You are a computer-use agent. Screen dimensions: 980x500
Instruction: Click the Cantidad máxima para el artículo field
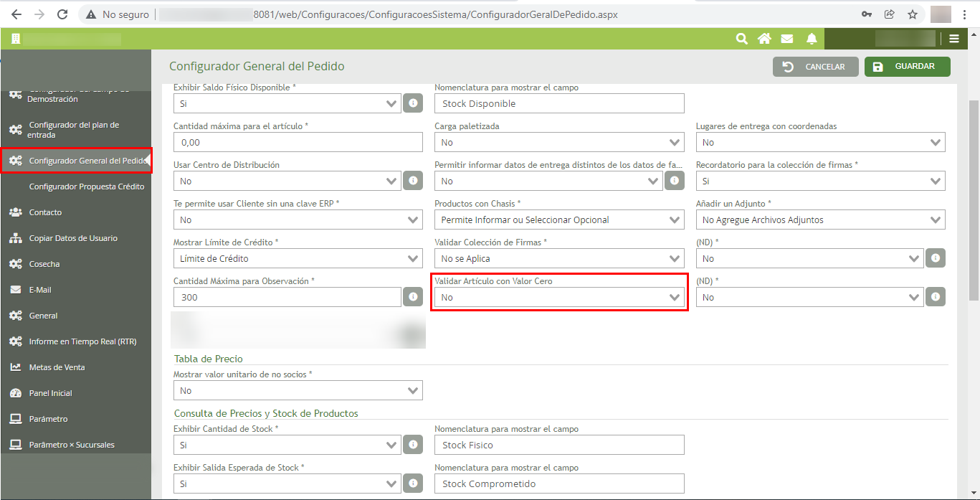click(298, 142)
